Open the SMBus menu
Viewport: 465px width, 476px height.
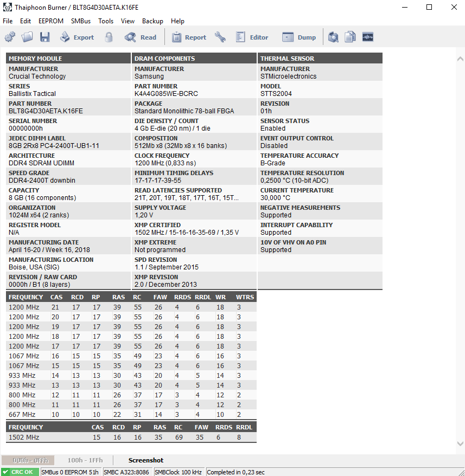point(80,21)
